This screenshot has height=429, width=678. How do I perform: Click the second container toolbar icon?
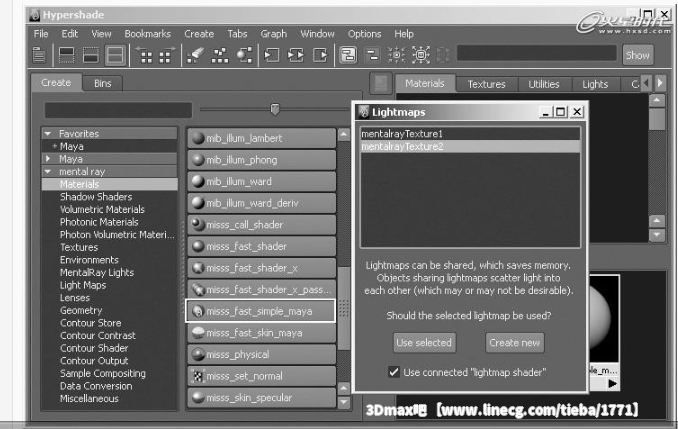click(x=372, y=55)
